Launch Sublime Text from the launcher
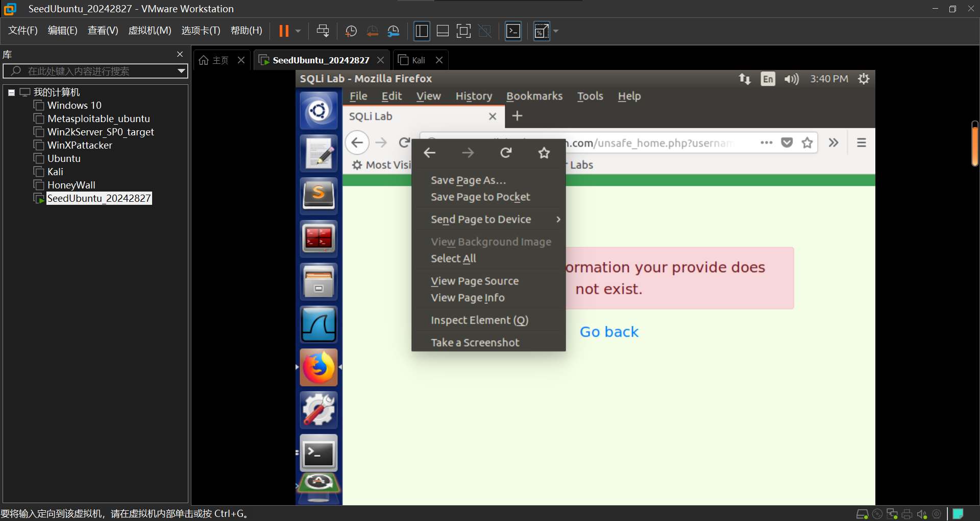The width and height of the screenshot is (980, 521). [318, 196]
